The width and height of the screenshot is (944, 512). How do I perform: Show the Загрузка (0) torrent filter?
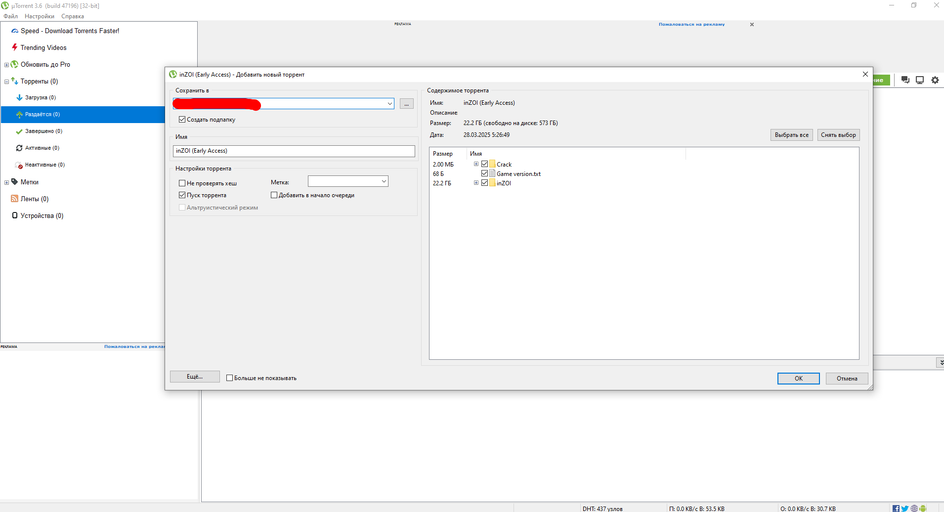click(40, 98)
